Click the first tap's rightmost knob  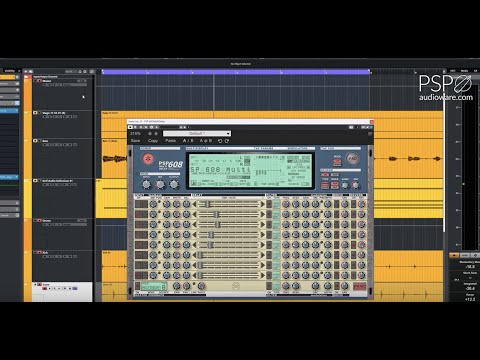pyautogui.click(x=362, y=204)
